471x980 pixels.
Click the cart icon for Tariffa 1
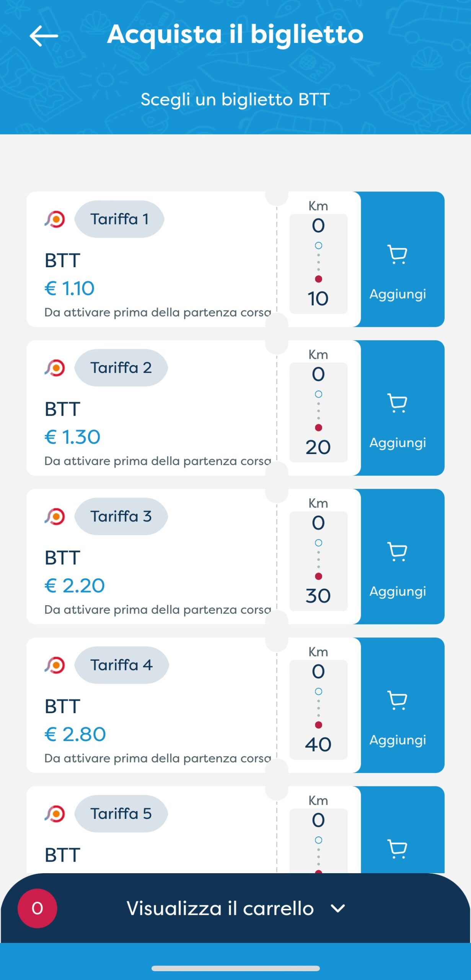click(397, 254)
